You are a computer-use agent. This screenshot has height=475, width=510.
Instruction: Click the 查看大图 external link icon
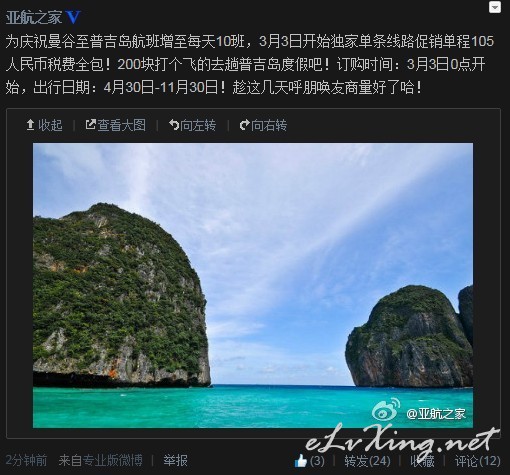[x=90, y=125]
